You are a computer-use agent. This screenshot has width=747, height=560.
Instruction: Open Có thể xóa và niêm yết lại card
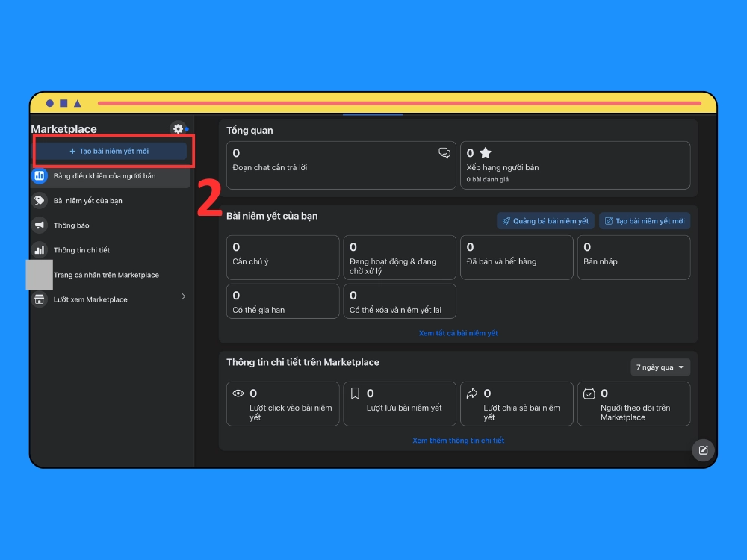399,301
